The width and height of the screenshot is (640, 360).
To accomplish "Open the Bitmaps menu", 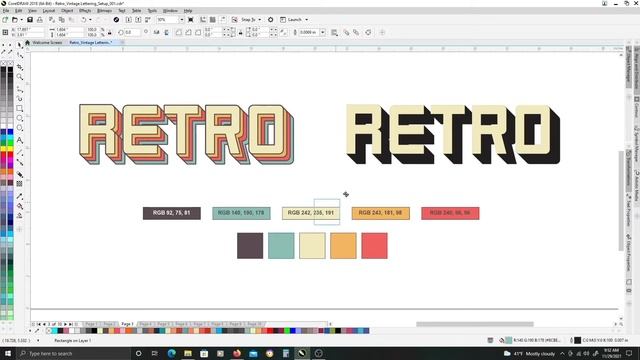I will click(104, 11).
